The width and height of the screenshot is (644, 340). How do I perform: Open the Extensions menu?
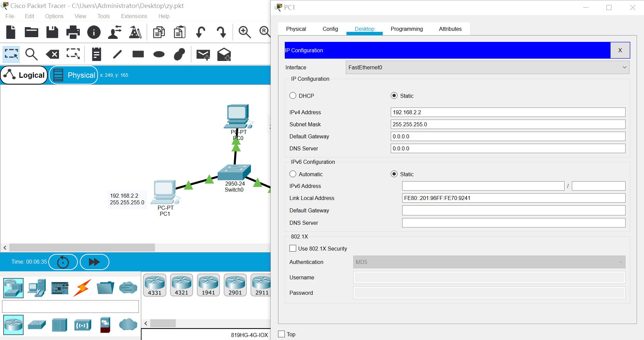(134, 16)
